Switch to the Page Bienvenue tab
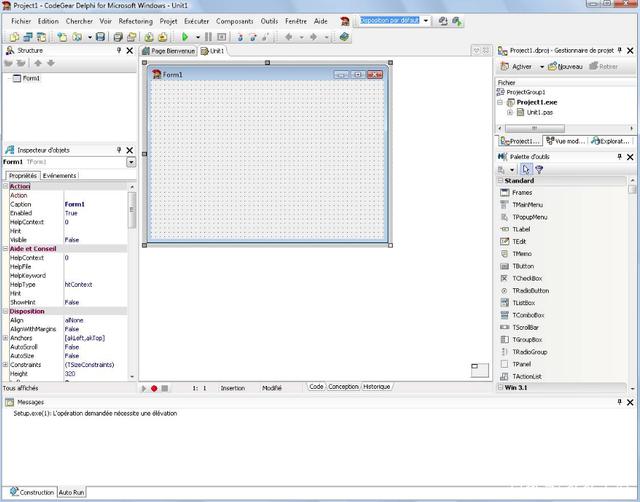Image resolution: width=640 pixels, height=502 pixels. pos(169,51)
